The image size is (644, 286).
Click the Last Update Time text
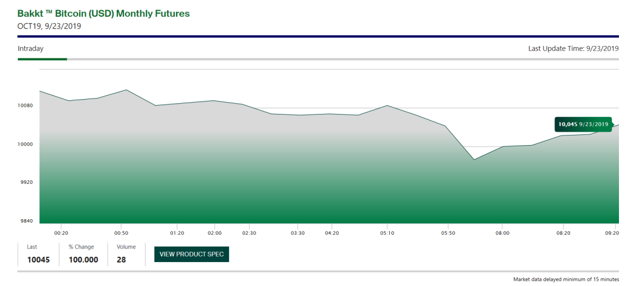574,48
